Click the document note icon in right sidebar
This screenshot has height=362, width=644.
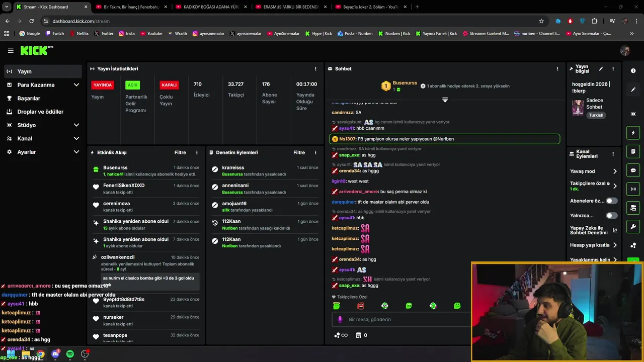click(x=633, y=151)
